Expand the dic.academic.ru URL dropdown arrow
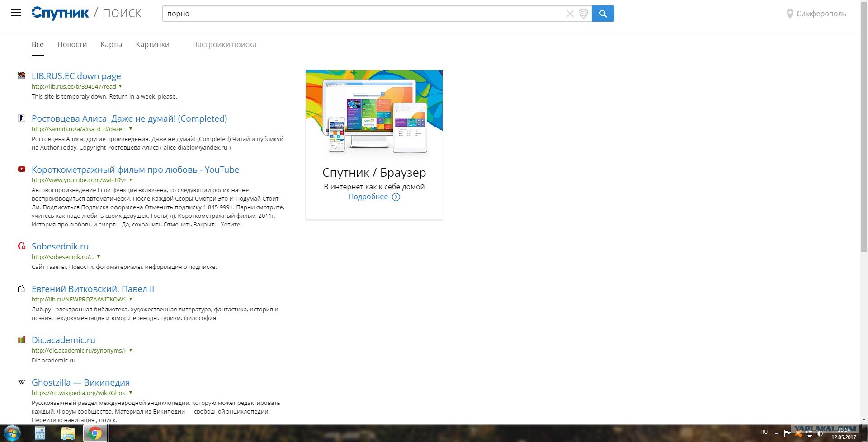Viewport: 868px width, 442px height. click(x=131, y=350)
